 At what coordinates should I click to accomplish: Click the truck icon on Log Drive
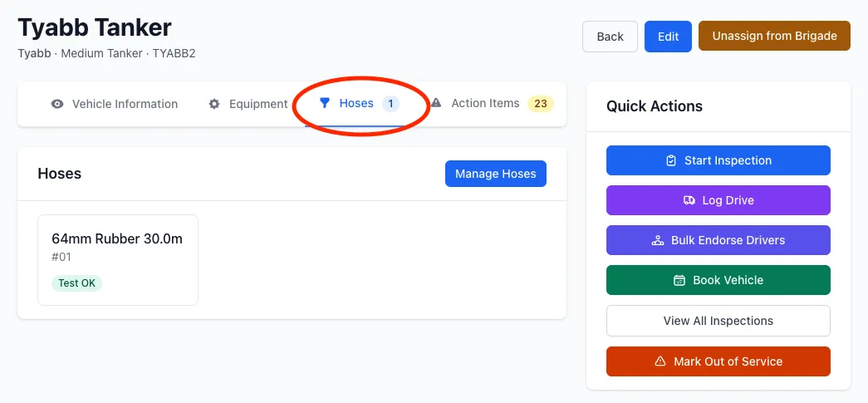coord(689,200)
